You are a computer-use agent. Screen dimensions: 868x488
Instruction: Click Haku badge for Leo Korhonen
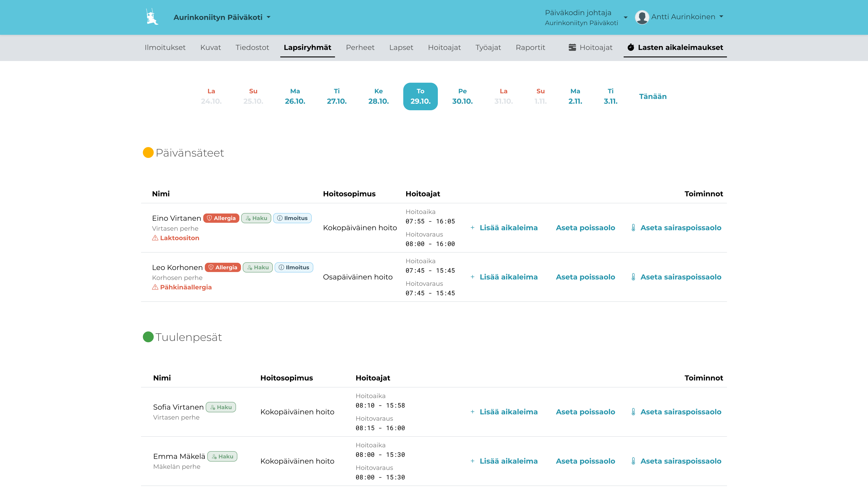click(258, 267)
